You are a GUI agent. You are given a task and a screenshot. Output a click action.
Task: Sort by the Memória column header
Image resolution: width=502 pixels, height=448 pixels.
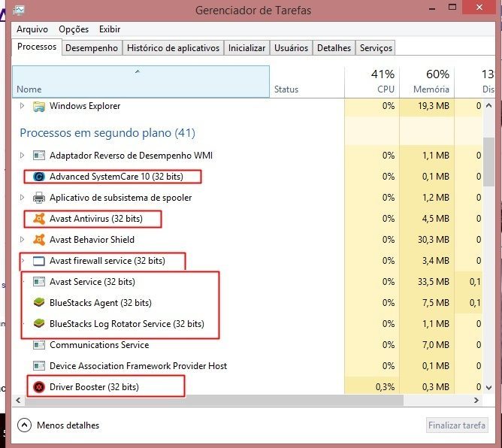427,82
